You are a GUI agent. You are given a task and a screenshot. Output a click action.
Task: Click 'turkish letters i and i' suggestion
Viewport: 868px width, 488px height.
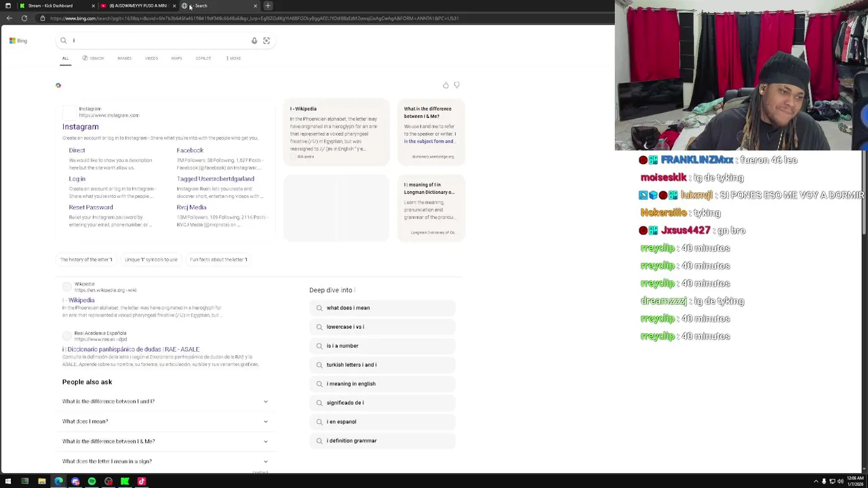pyautogui.click(x=382, y=365)
